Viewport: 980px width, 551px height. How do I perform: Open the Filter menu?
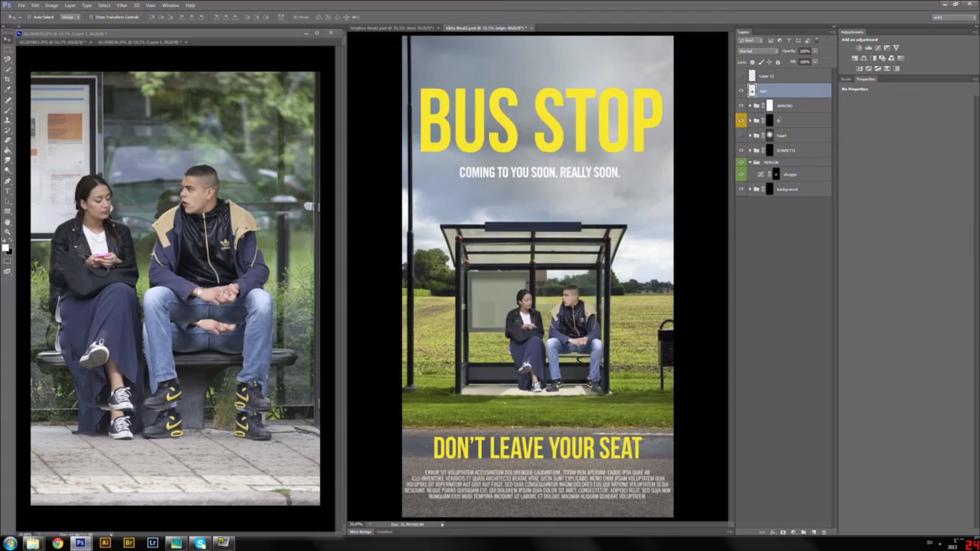pos(121,5)
